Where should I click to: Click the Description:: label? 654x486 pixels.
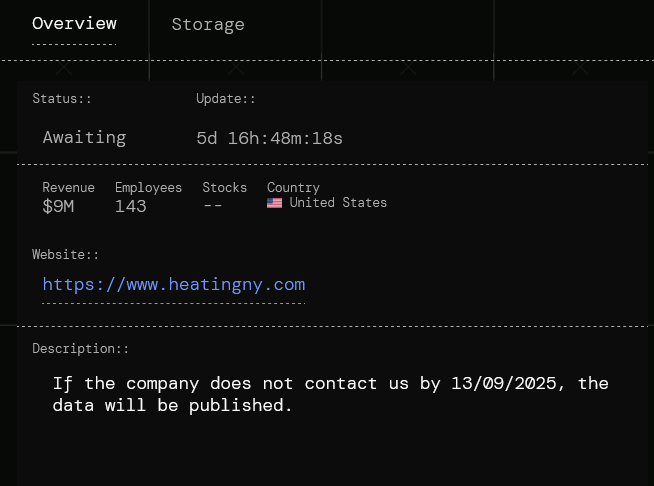click(x=81, y=348)
